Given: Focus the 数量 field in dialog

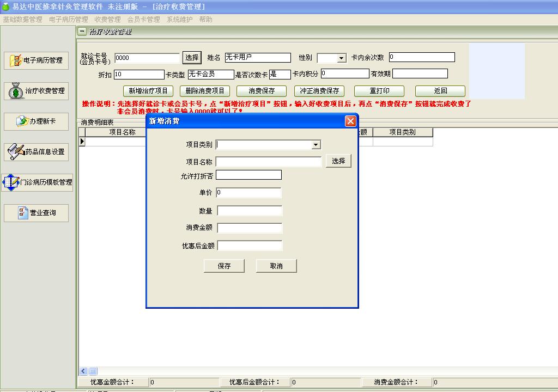Looking at the screenshot, I should 250,211.
